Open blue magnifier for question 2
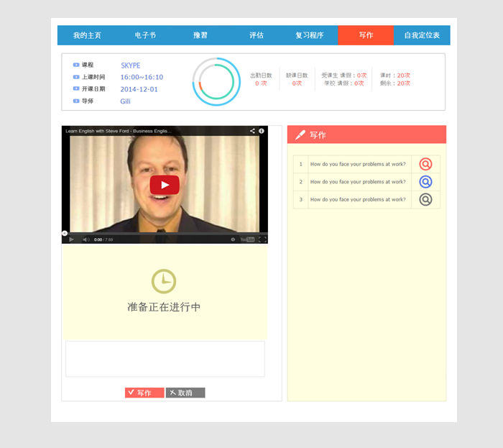503x448 pixels. pos(425,182)
